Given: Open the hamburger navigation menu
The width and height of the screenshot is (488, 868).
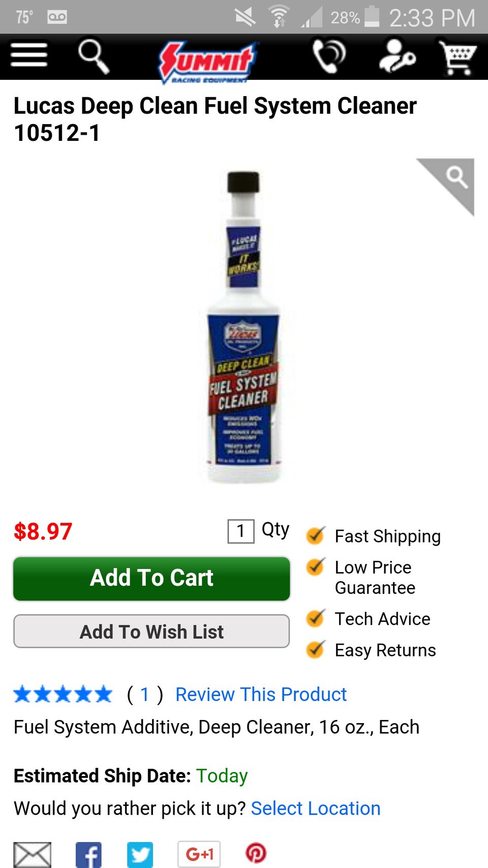Looking at the screenshot, I should pyautogui.click(x=29, y=55).
